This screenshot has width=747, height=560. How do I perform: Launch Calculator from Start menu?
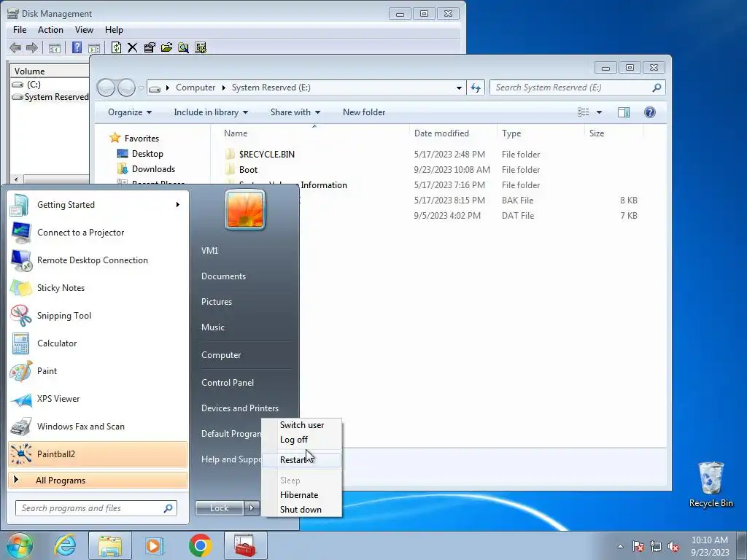coord(98,343)
